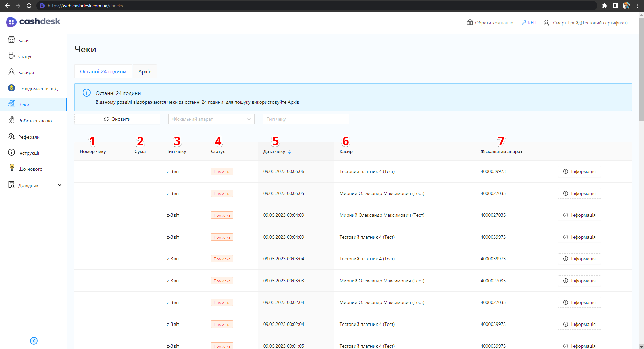The height and width of the screenshot is (349, 644).
Task: Open Повідомлення в ДПС emblem icon
Action: (11, 88)
